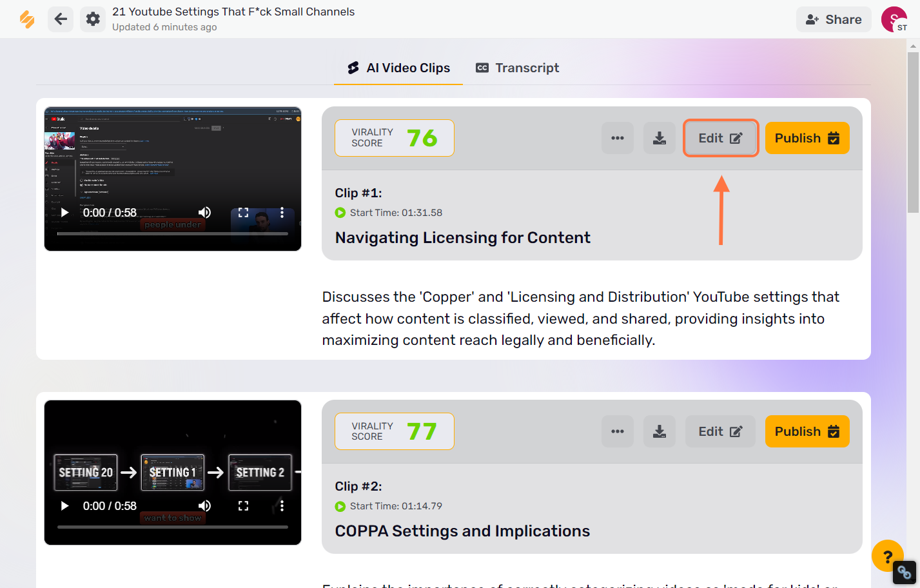The width and height of the screenshot is (920, 588).
Task: Play the Clip #2 video
Action: pyautogui.click(x=64, y=506)
